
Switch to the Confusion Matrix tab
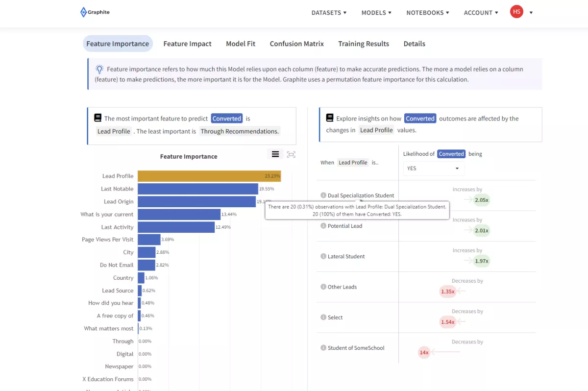296,44
